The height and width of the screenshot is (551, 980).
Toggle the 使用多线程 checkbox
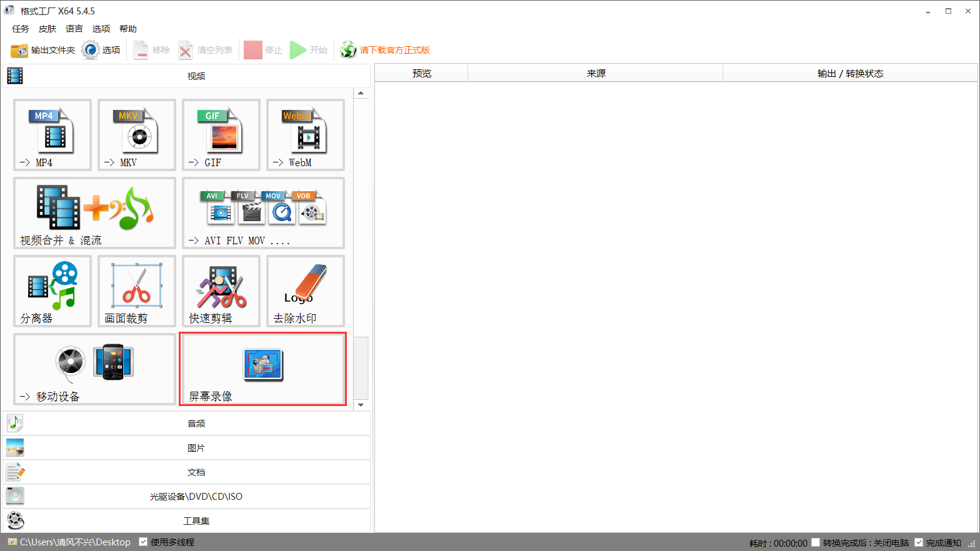point(143,542)
